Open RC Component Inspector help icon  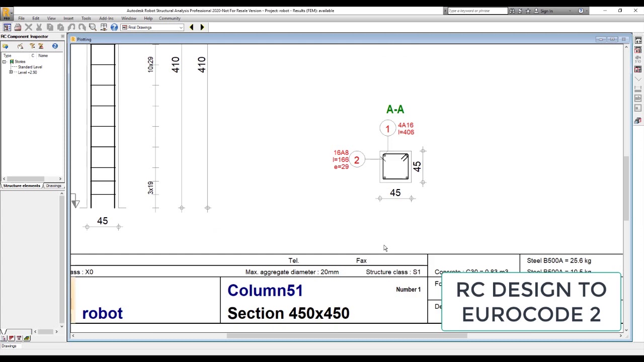[x=55, y=46]
